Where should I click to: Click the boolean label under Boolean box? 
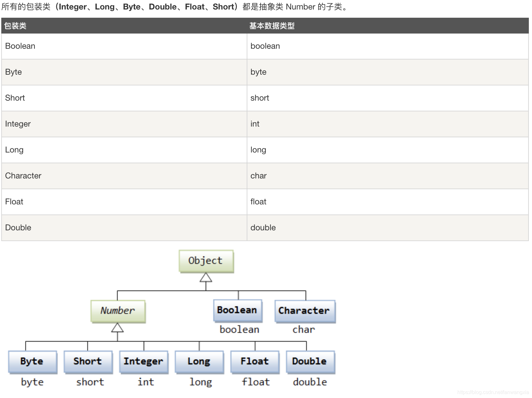click(239, 330)
